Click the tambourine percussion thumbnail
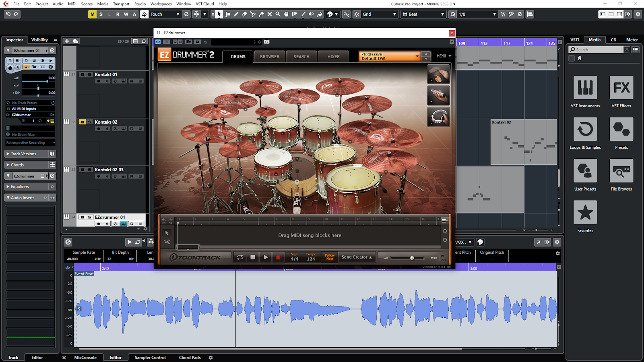This screenshot has height=362, width=644. 438,117
